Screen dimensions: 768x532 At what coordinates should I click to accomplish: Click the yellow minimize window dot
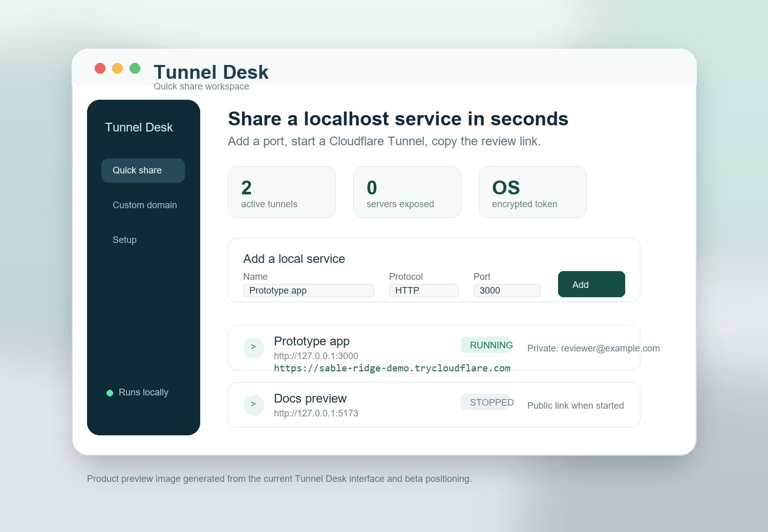pos(118,68)
